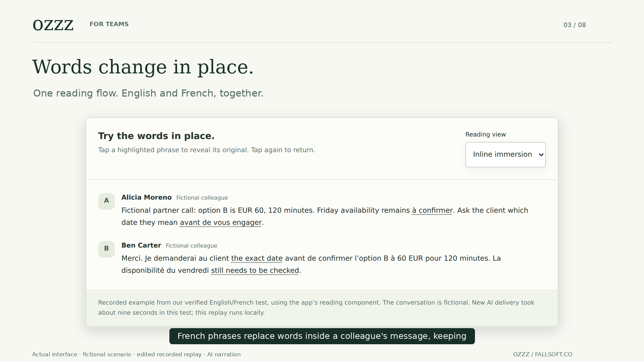Click "Fictional colleague" label beside Alicia Moreno

[202, 198]
